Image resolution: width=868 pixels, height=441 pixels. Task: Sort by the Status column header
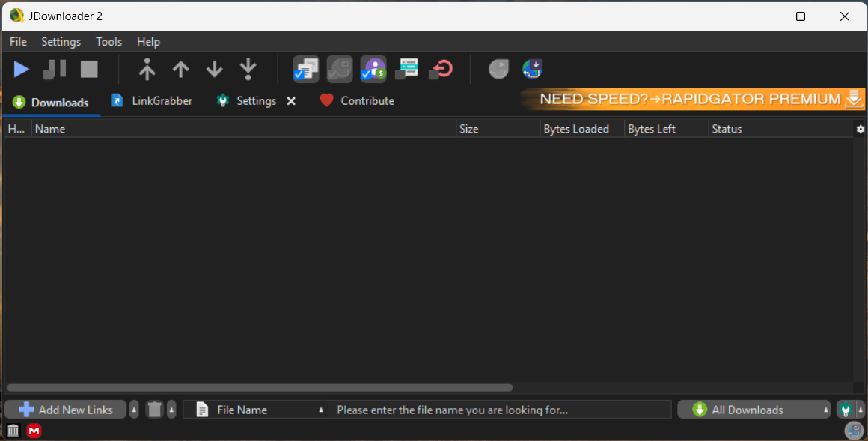(x=780, y=129)
